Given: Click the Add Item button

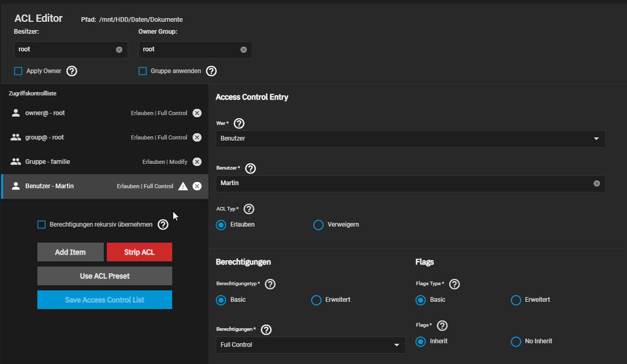Looking at the screenshot, I should (71, 252).
